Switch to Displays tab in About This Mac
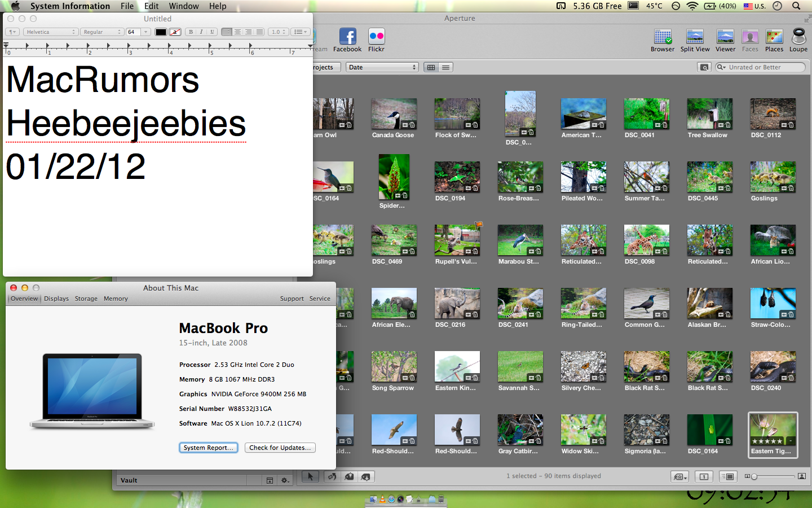The width and height of the screenshot is (812, 508). tap(56, 299)
